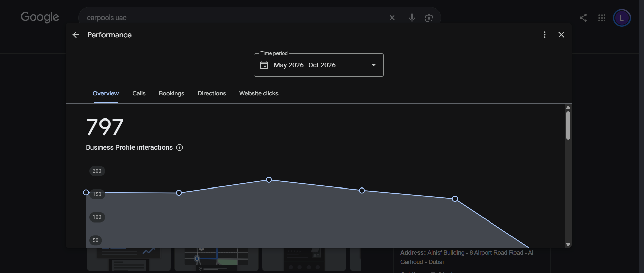Select the highest data point on the chart
644x273 pixels.
pos(269,180)
